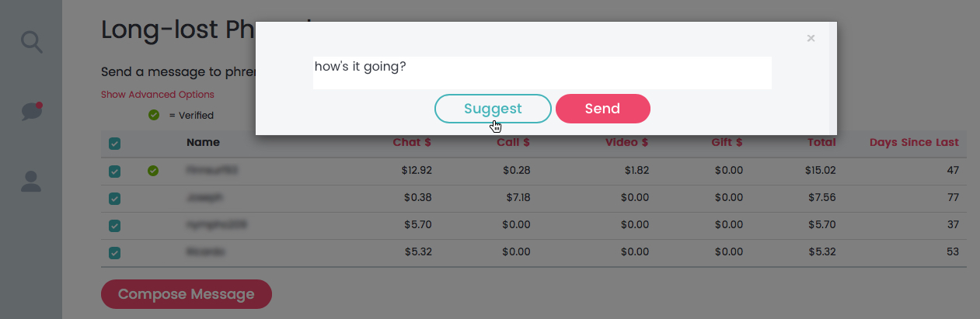Open the user profile icon in sidebar

(x=31, y=182)
